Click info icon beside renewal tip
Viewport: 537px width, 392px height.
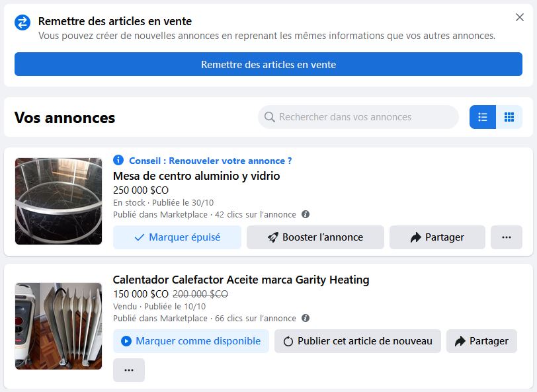point(118,160)
